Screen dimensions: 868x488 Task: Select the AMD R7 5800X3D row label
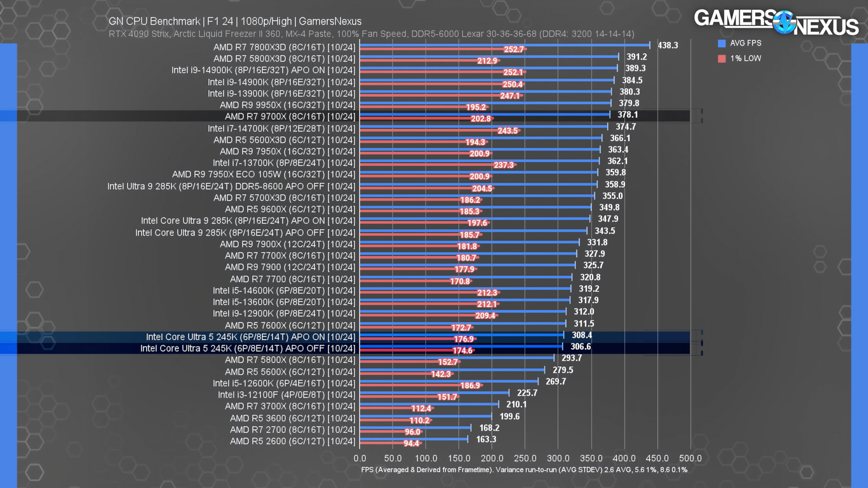click(x=284, y=59)
